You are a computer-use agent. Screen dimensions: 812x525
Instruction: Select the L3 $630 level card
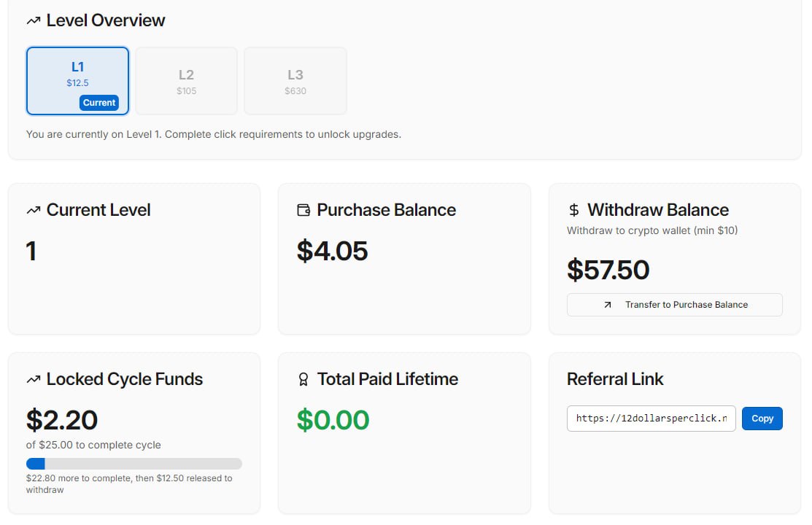295,81
